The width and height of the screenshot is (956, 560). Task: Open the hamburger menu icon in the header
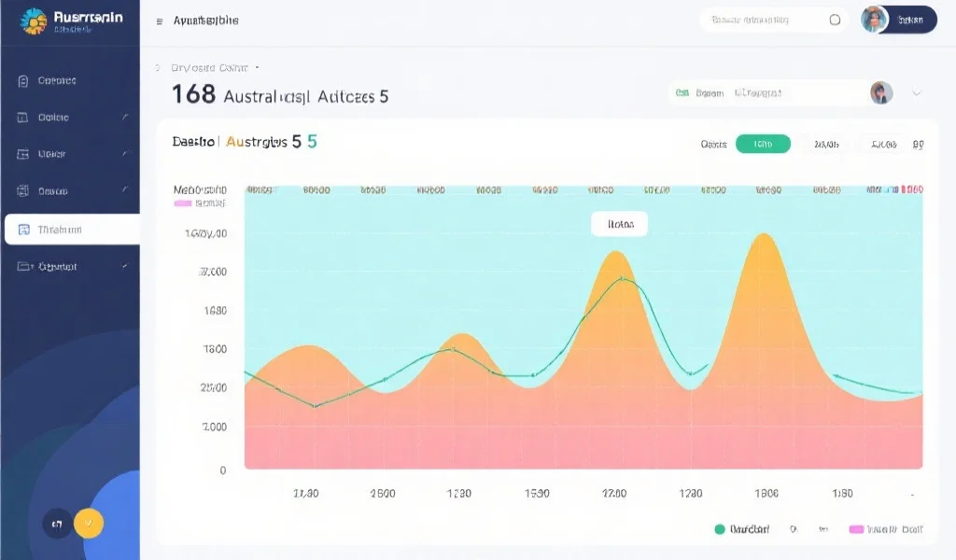pos(160,21)
